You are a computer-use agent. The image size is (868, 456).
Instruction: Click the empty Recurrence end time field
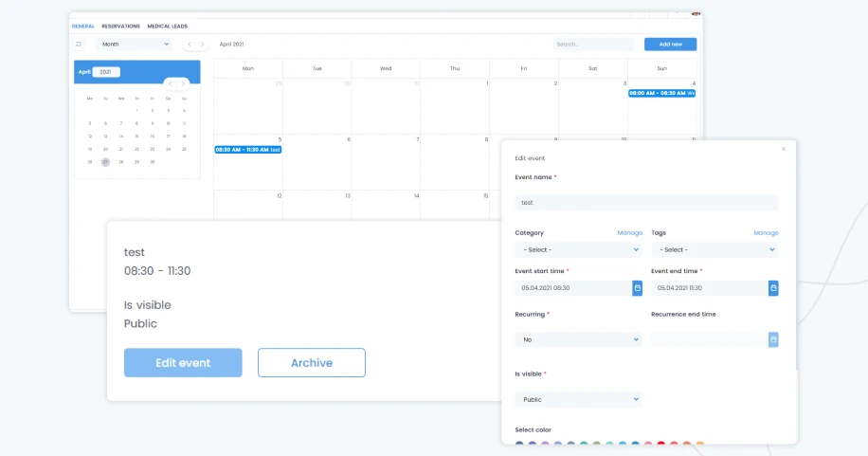(710, 339)
